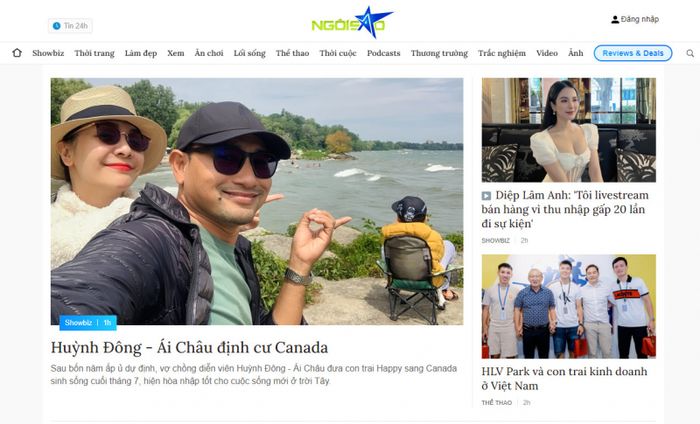The height and width of the screenshot is (424, 700).
Task: Open the Trắc nghiệm menu
Action: (x=502, y=53)
